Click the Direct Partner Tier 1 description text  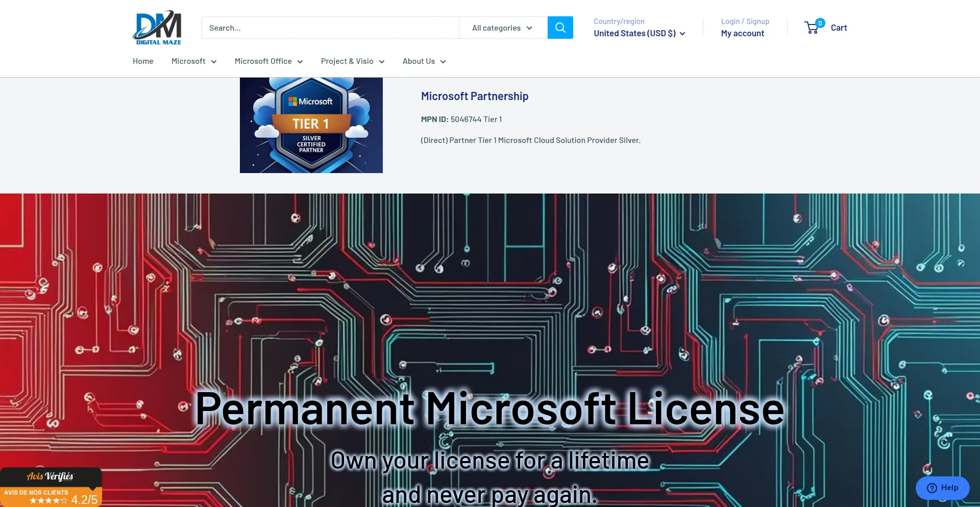(530, 140)
